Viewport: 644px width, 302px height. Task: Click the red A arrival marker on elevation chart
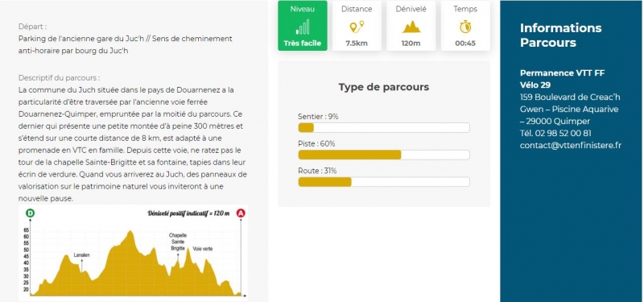coord(241,213)
